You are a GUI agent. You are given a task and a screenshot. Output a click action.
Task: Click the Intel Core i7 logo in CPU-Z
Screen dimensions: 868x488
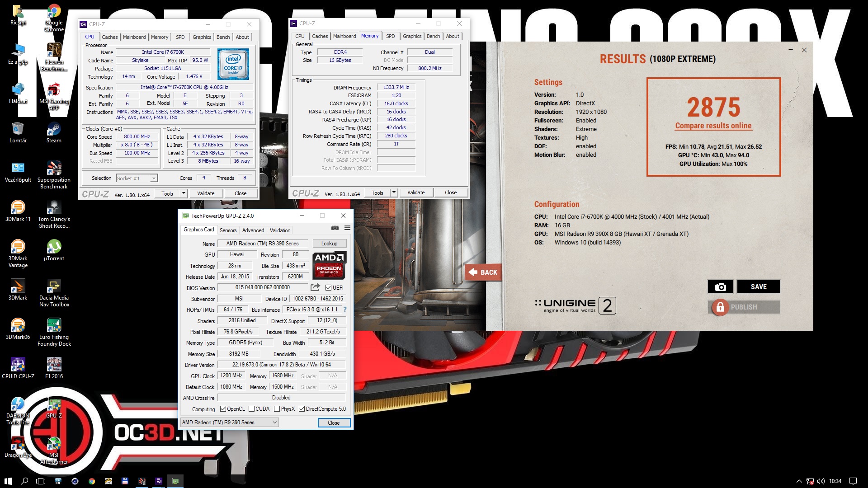point(233,64)
